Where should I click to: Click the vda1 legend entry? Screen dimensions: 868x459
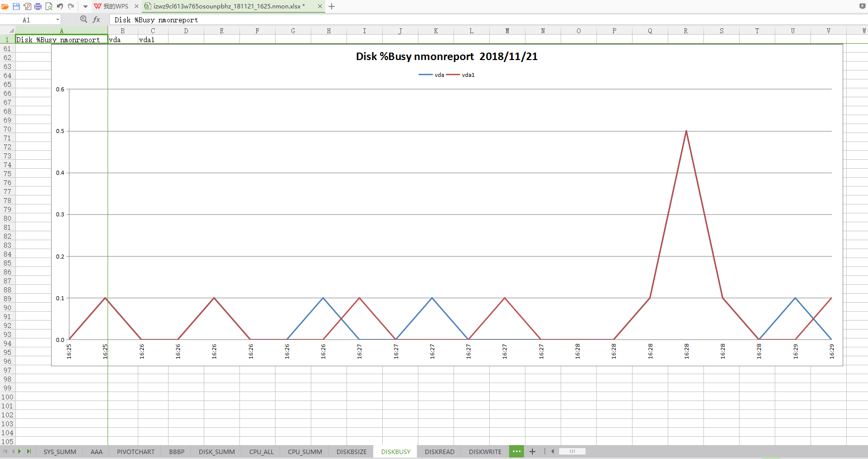(461, 75)
